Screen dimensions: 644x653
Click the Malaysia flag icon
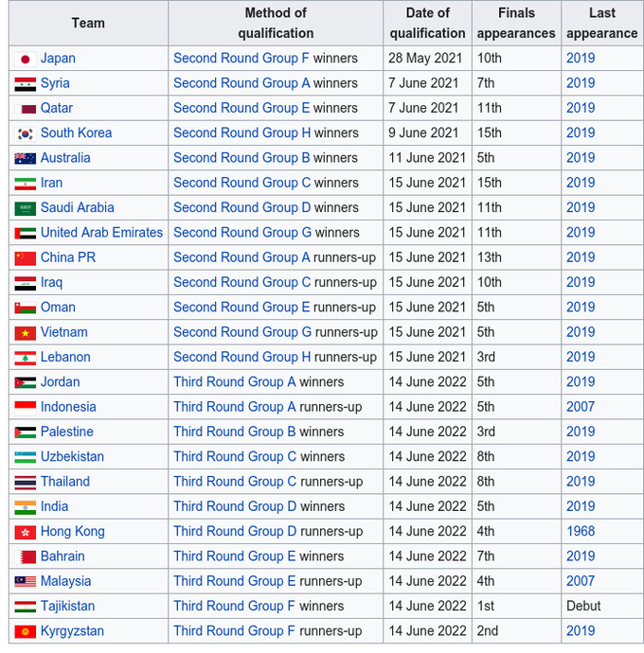pos(26,582)
